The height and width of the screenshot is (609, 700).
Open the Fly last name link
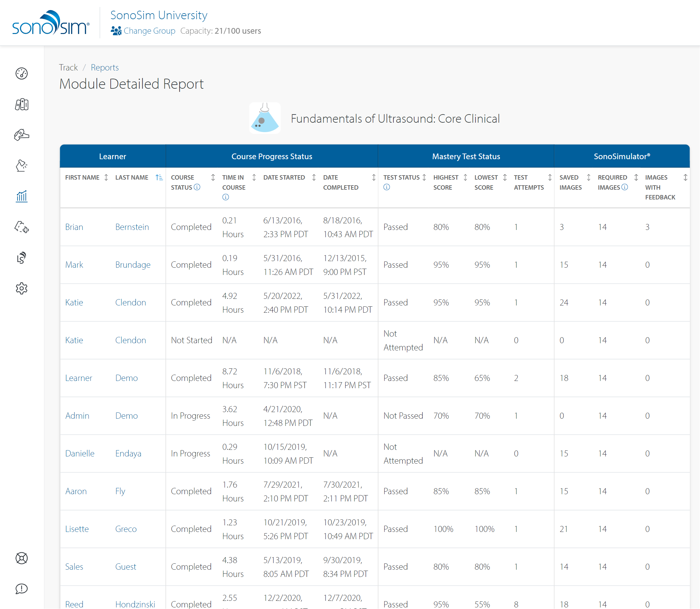point(120,491)
